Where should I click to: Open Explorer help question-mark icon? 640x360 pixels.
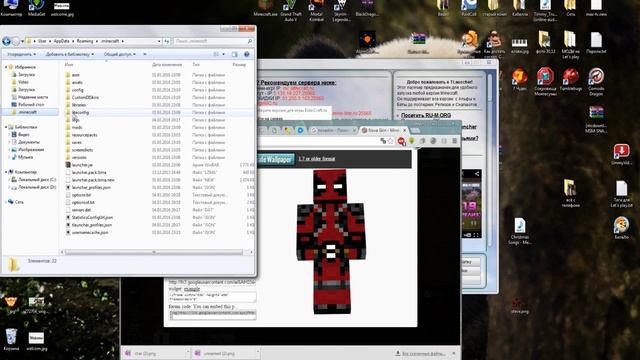(x=247, y=54)
